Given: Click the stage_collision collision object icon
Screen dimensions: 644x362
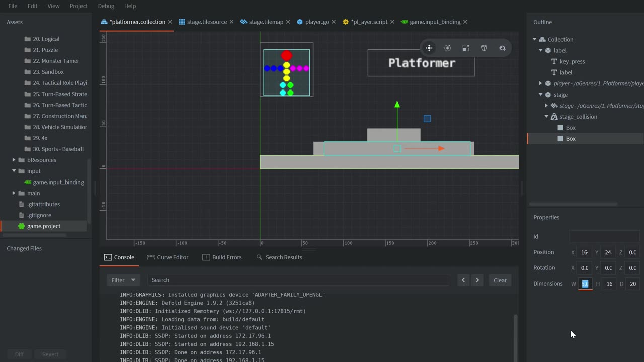Looking at the screenshot, I should tap(554, 117).
